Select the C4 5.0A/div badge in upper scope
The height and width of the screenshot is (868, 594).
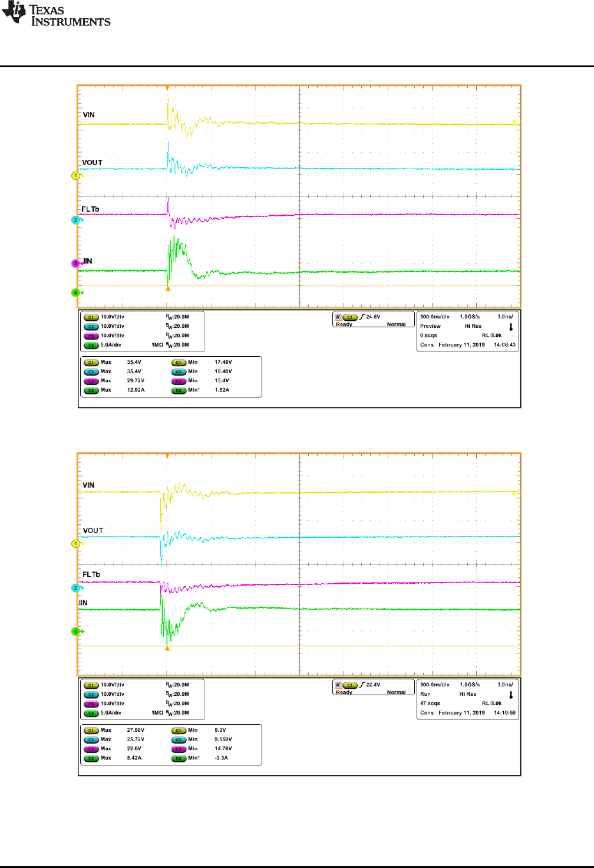[91, 345]
